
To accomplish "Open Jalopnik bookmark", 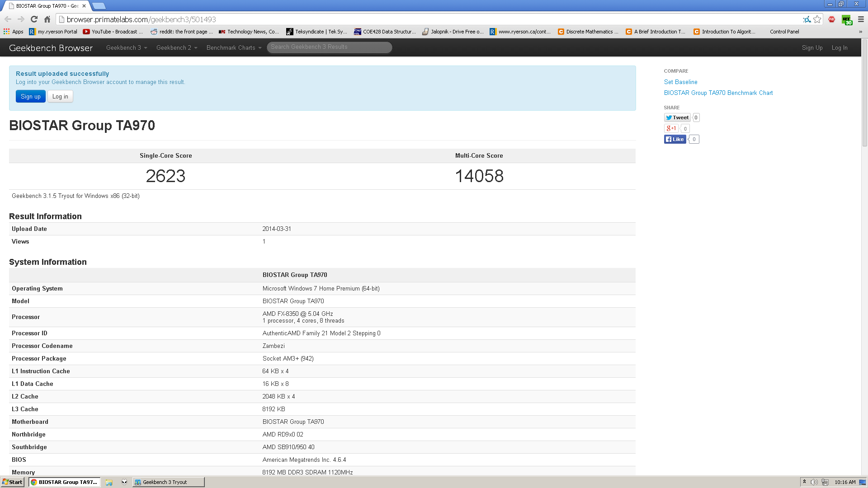I will (453, 32).
